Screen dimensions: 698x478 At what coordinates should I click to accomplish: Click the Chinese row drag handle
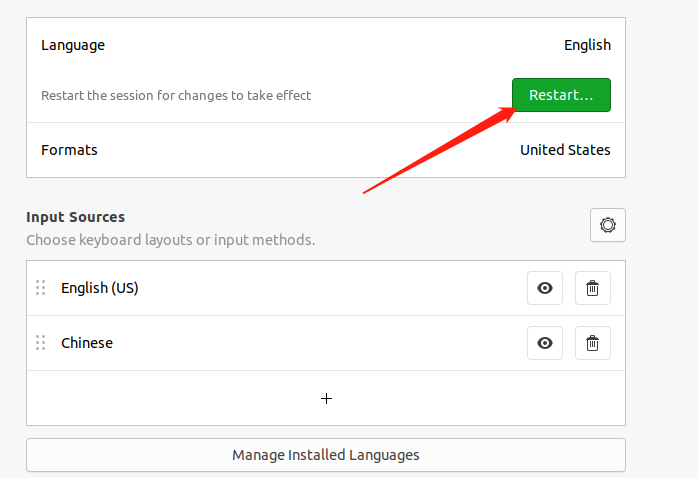pos(41,343)
